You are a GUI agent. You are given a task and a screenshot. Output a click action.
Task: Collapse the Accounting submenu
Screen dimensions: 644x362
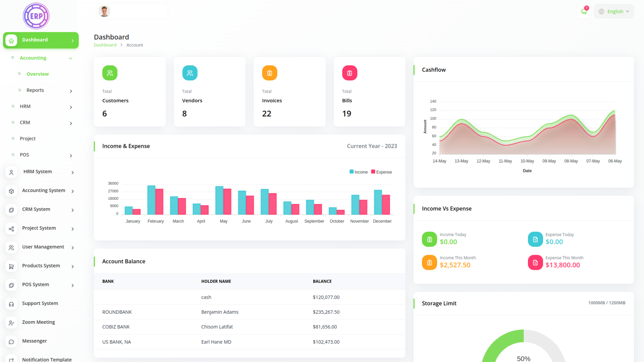(70, 58)
